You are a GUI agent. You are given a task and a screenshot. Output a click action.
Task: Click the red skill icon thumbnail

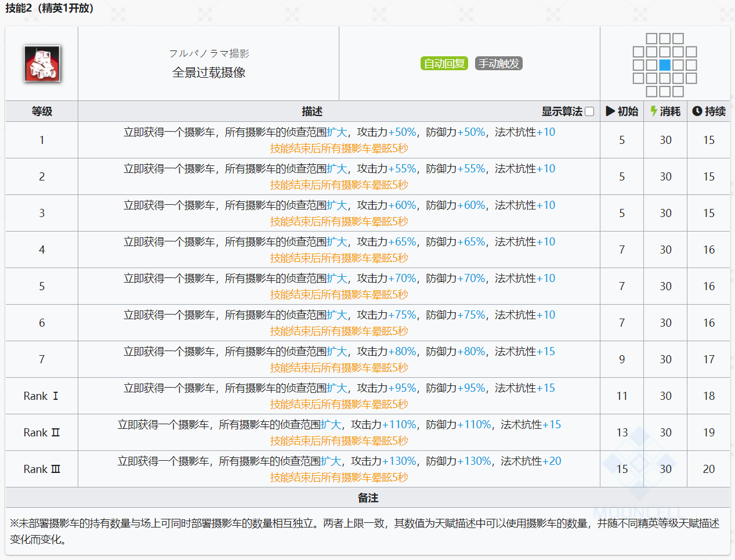[x=42, y=64]
